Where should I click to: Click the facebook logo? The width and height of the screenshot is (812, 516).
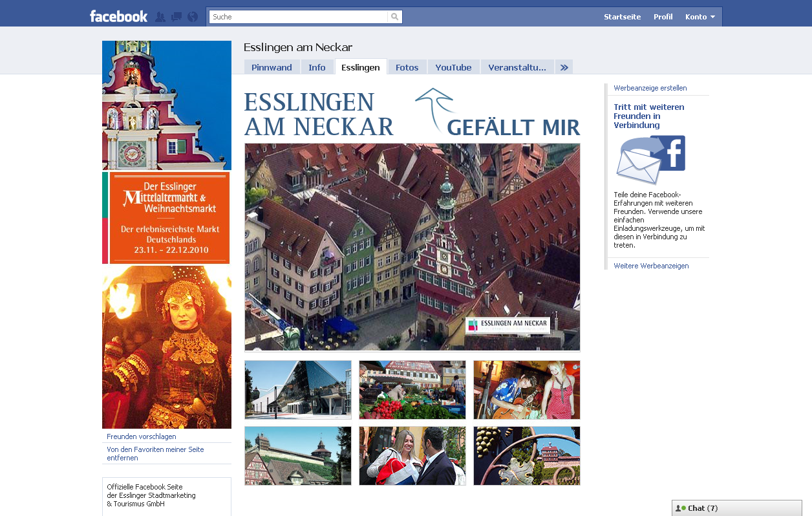[119, 16]
